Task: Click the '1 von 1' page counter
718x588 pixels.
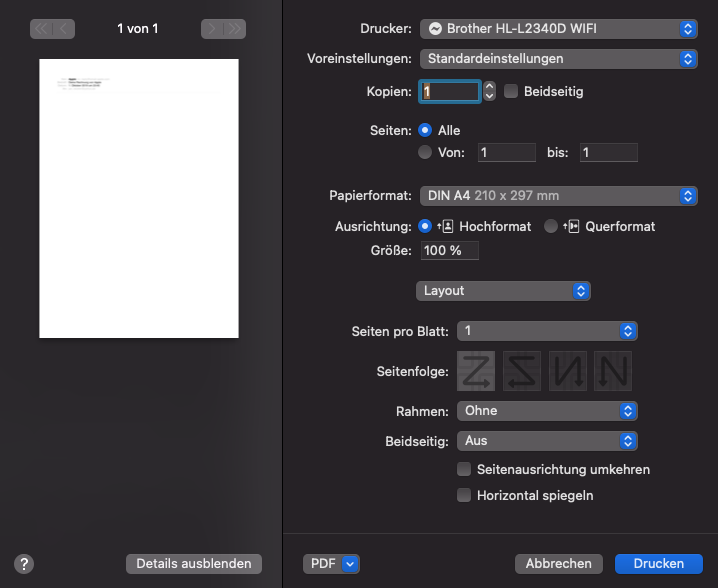Action: click(x=138, y=29)
